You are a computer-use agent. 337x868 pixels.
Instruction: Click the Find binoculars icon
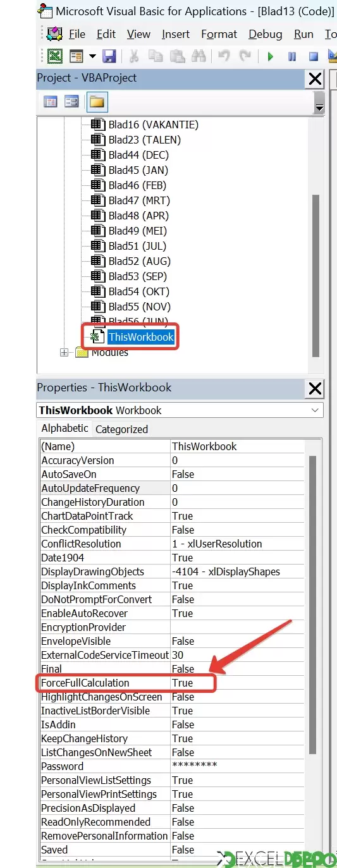pos(199,56)
